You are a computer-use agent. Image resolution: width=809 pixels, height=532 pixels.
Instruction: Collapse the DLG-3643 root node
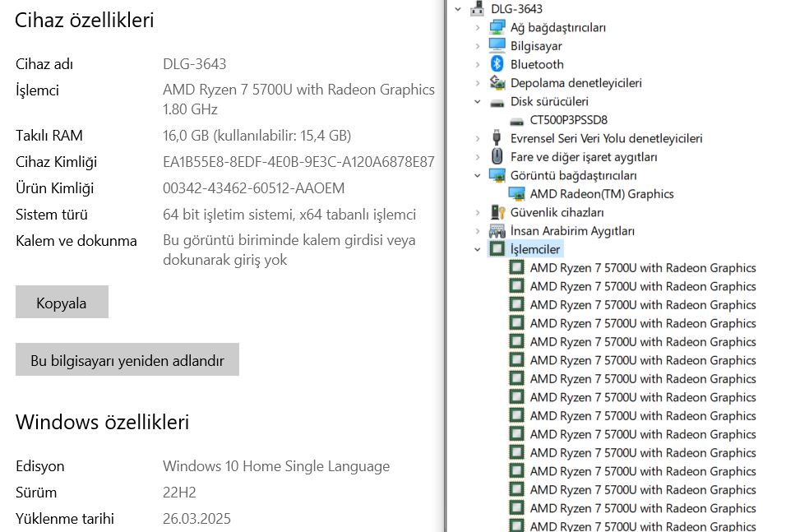tap(458, 9)
